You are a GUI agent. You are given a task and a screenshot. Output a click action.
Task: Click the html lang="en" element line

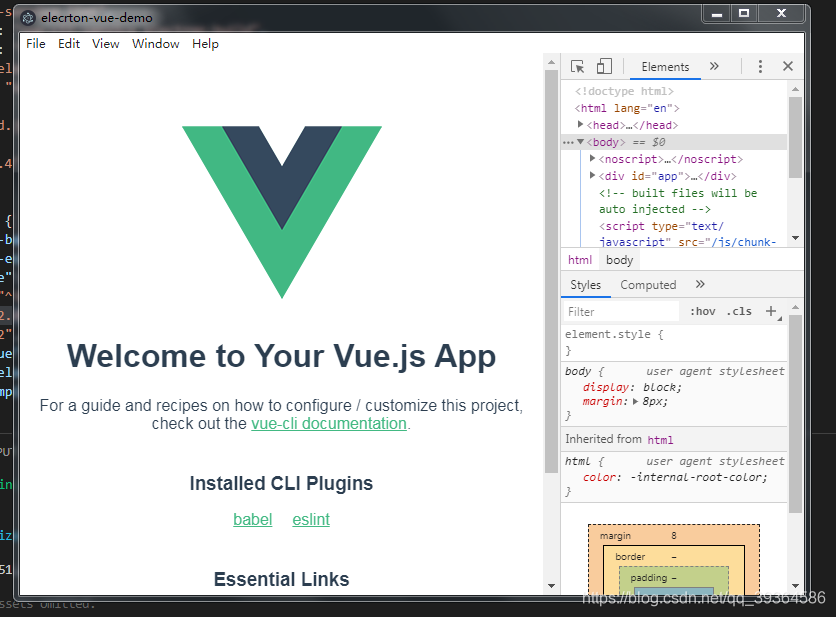627,108
